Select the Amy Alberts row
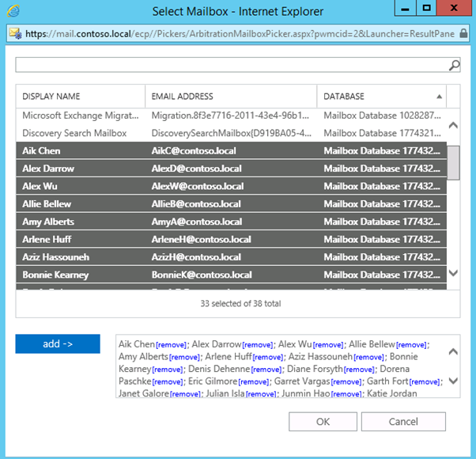Image resolution: width=476 pixels, height=459 pixels. 232,222
